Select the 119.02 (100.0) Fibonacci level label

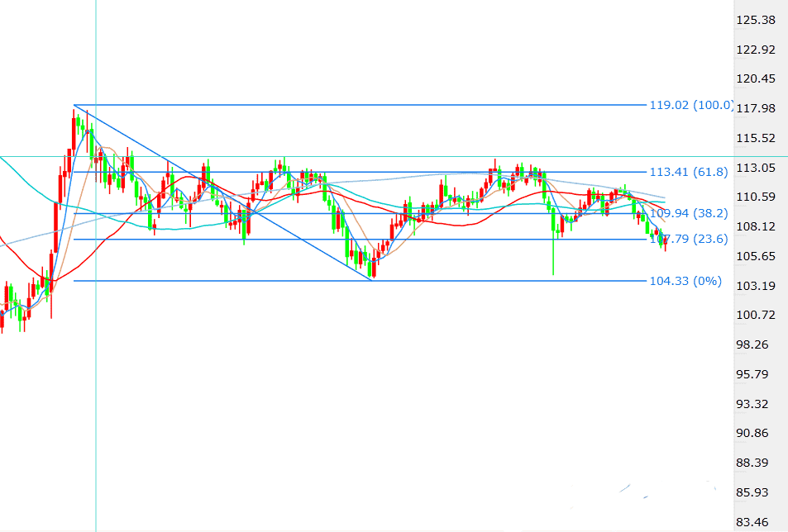[x=691, y=105]
